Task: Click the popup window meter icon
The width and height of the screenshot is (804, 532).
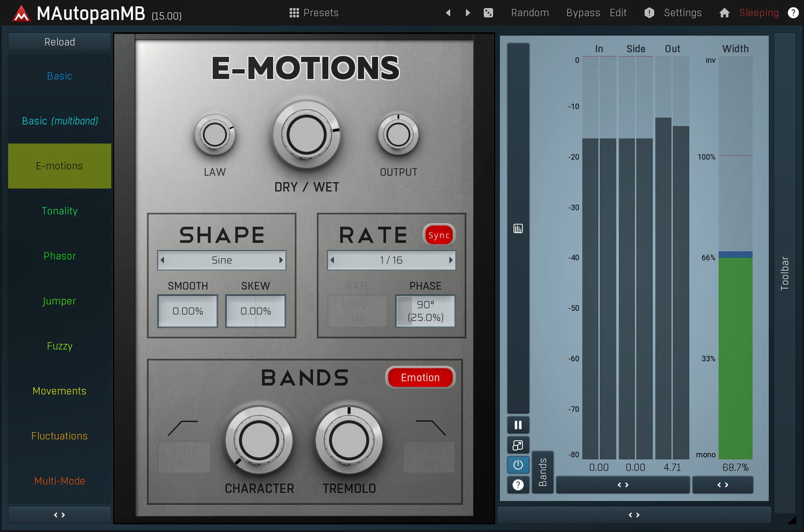Action: (518, 445)
